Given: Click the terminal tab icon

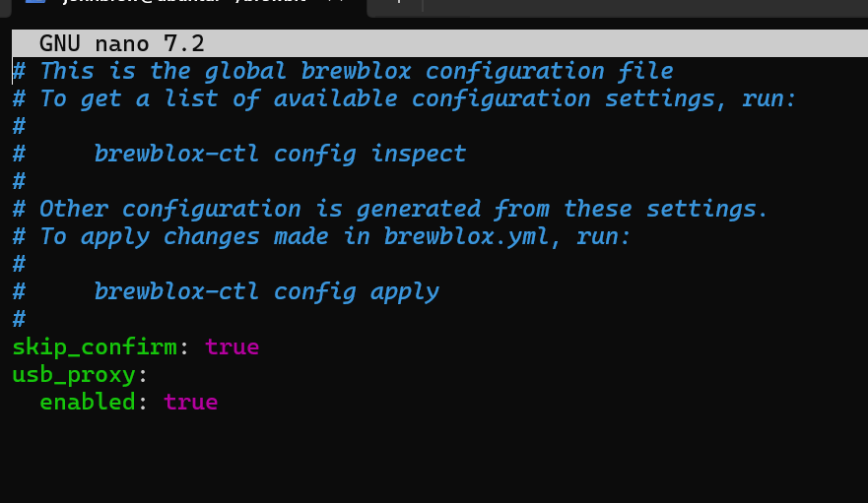Looking at the screenshot, I should coord(35,3).
